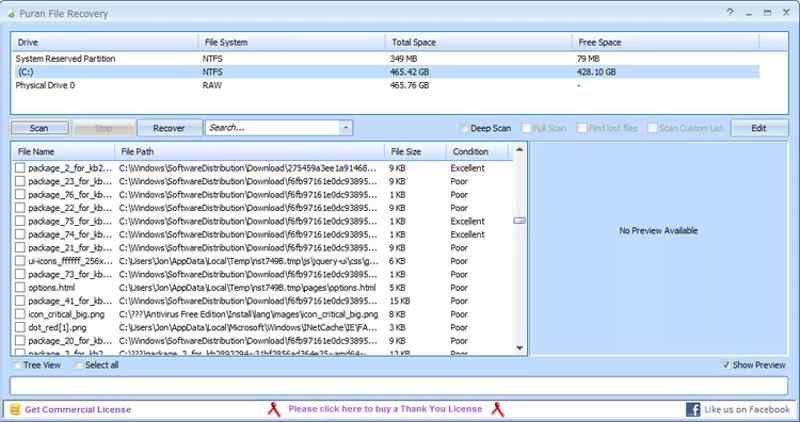Sort by the Condition column header

pos(477,152)
